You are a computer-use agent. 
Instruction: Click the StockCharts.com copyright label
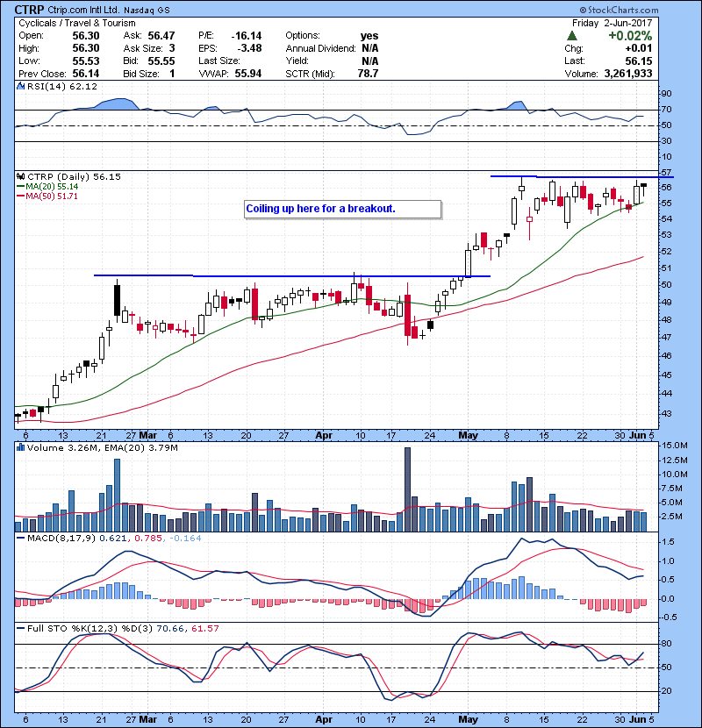(x=619, y=10)
